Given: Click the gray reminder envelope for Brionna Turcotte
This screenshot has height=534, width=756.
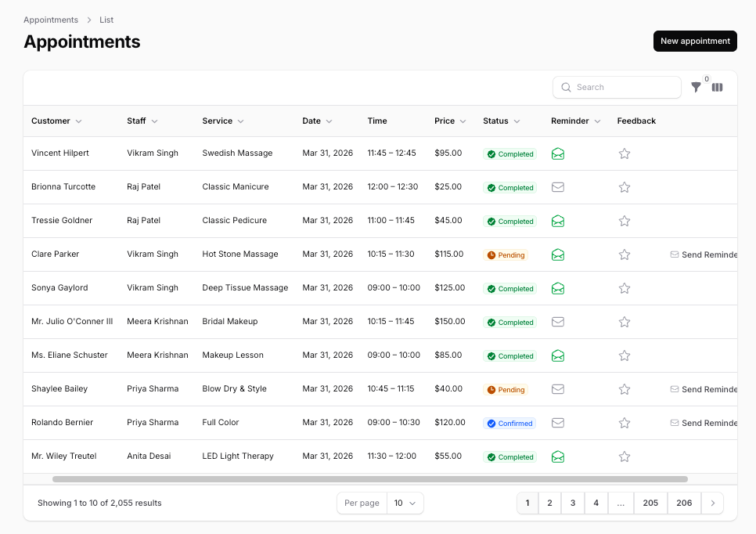Looking at the screenshot, I should pos(558,187).
